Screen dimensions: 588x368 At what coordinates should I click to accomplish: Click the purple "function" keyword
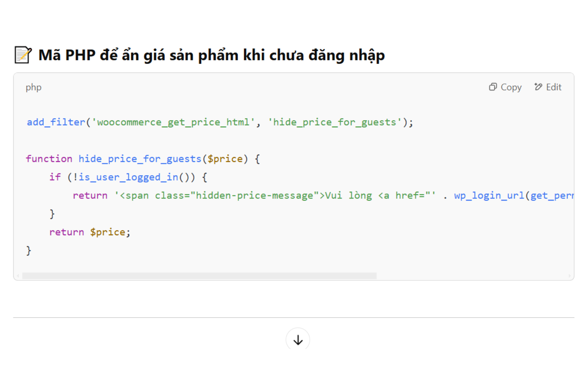tap(49, 159)
